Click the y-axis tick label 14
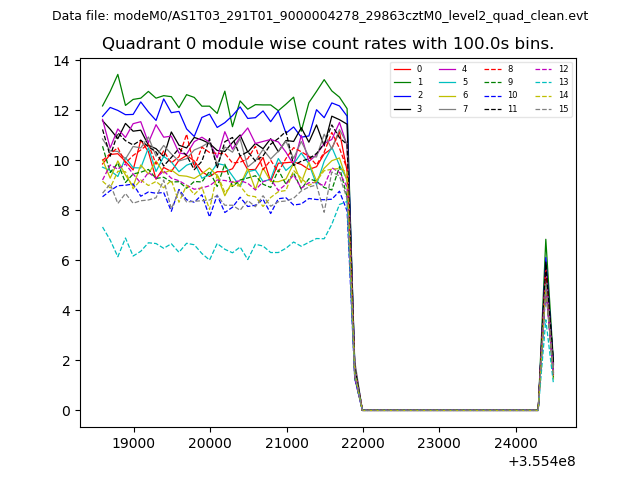Image resolution: width=640 pixels, height=480 pixels. point(62,61)
